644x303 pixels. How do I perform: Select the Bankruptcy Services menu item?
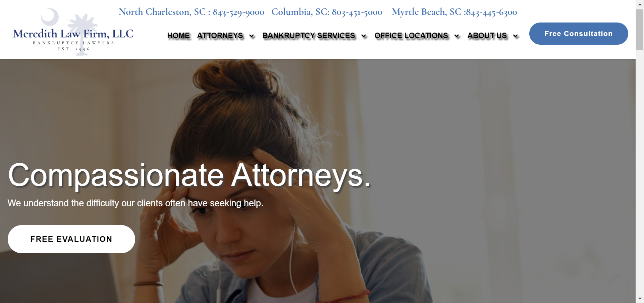[309, 36]
